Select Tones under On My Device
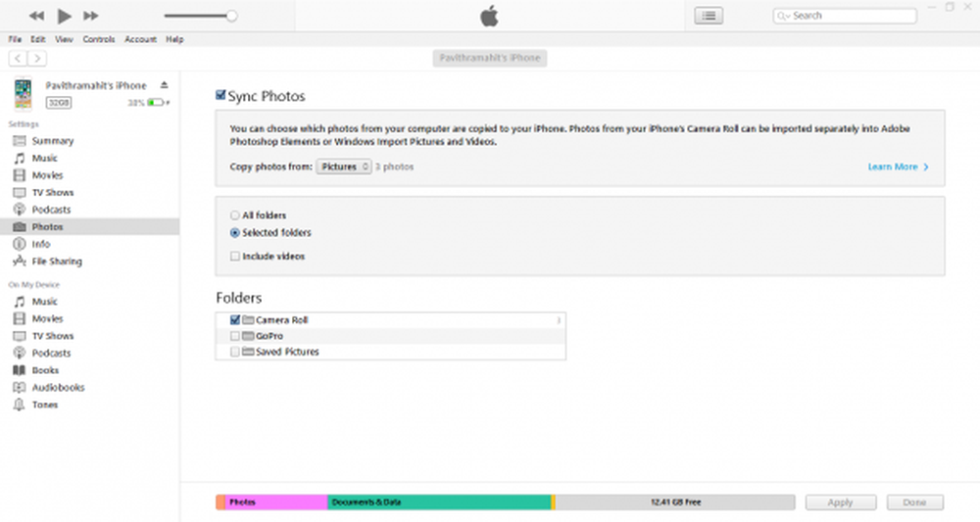 [45, 404]
